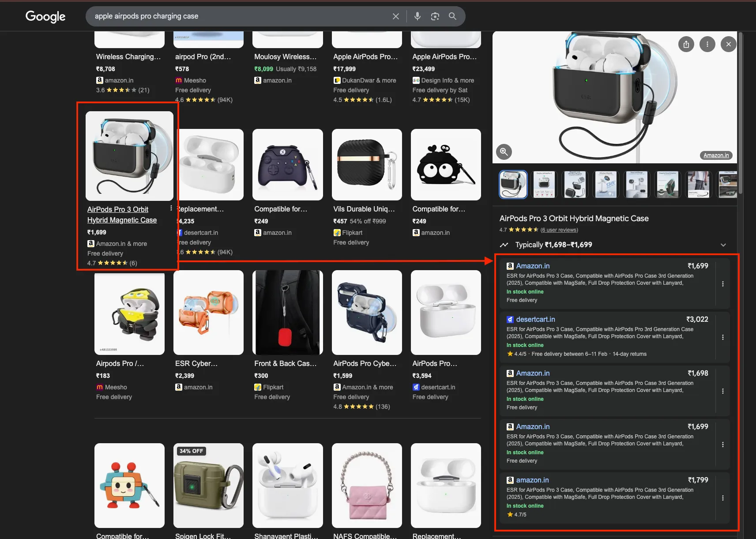Viewport: 756px width, 539px height.
Task: Open Wireless Charging ₹8,708 listing title
Action: pyautogui.click(x=128, y=57)
